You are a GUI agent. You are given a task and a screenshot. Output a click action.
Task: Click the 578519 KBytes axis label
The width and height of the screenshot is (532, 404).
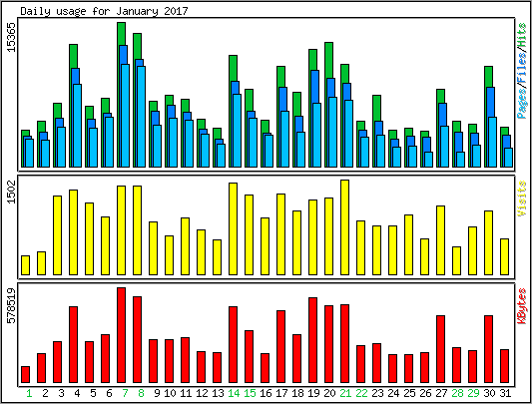[12, 306]
